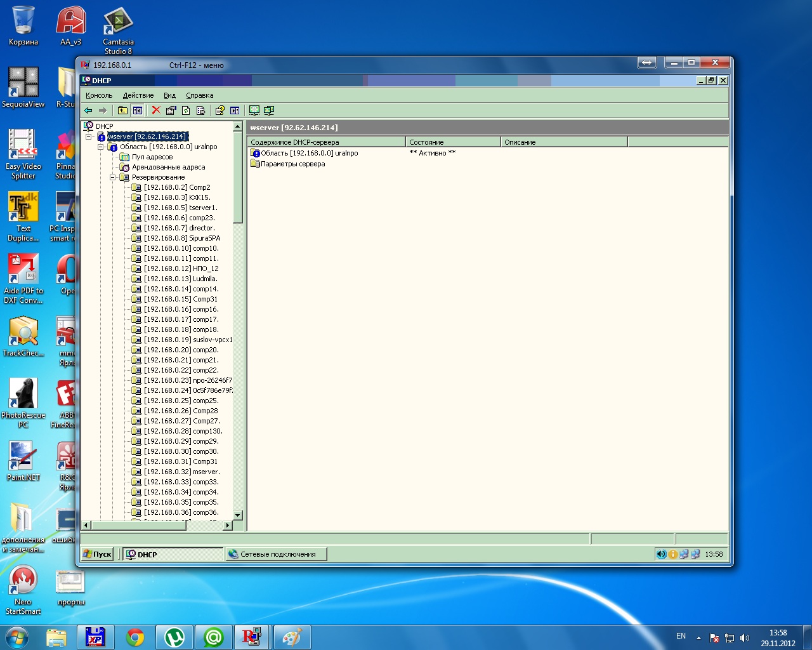The height and width of the screenshot is (650, 812).
Task: Click the red X delete icon
Action: 156,110
